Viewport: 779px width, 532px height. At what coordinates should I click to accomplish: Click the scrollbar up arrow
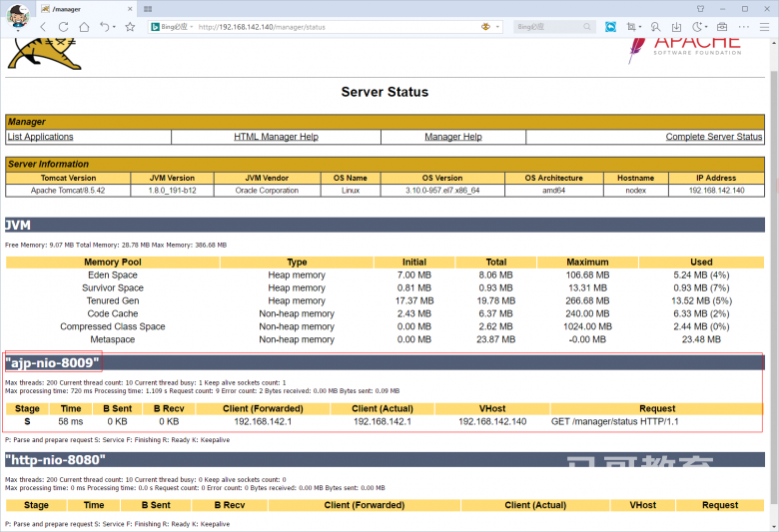774,43
